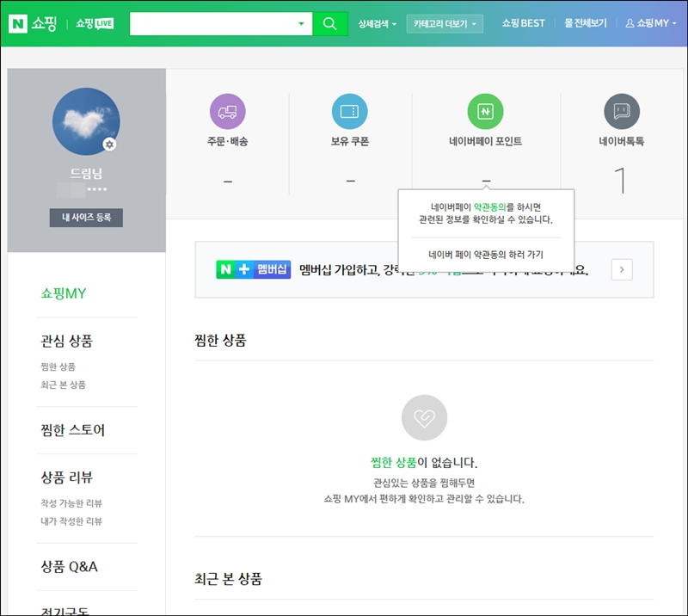Go to 쇼핑 BEST
This screenshot has width=688, height=616.
point(523,23)
